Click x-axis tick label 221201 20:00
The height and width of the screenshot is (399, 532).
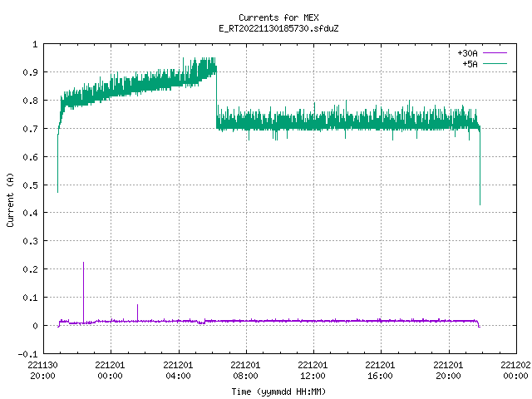448,370
